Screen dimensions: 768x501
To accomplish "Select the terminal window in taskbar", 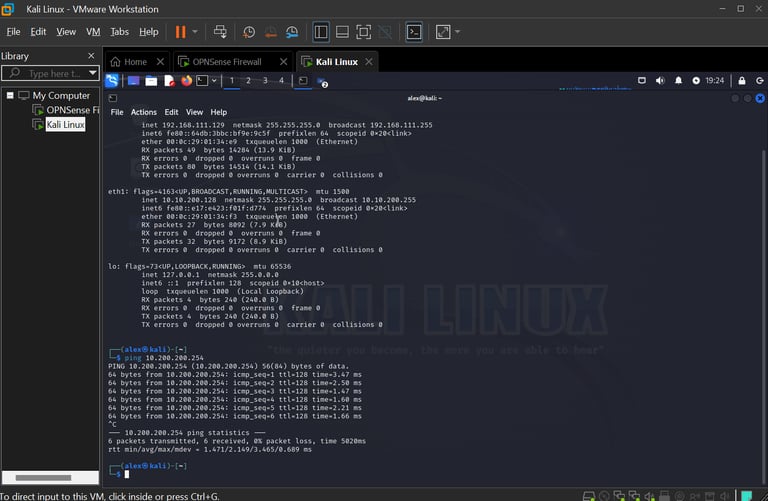I will click(x=303, y=81).
